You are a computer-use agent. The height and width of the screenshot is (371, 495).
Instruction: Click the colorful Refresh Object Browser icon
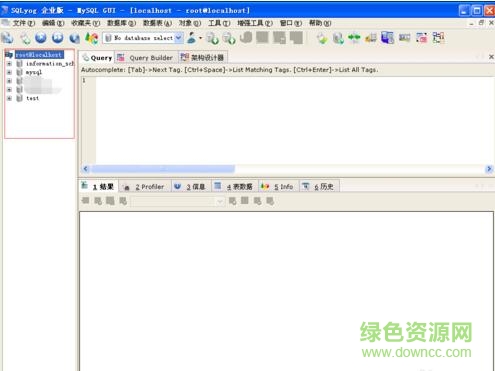tap(91, 38)
